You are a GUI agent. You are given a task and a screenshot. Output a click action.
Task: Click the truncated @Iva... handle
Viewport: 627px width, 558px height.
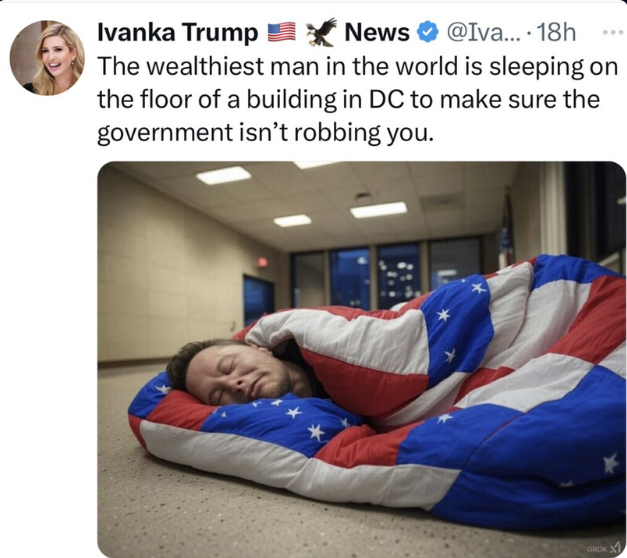point(484,32)
